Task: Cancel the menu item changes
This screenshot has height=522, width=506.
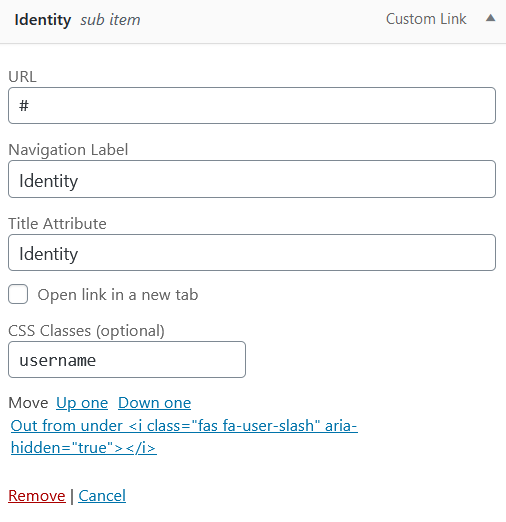Action: (102, 496)
